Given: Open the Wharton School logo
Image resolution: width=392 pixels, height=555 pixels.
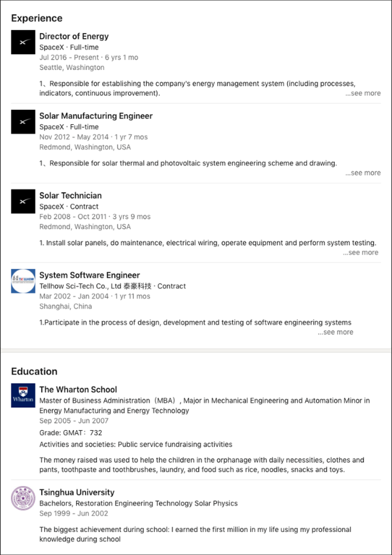Looking at the screenshot, I should tap(23, 395).
